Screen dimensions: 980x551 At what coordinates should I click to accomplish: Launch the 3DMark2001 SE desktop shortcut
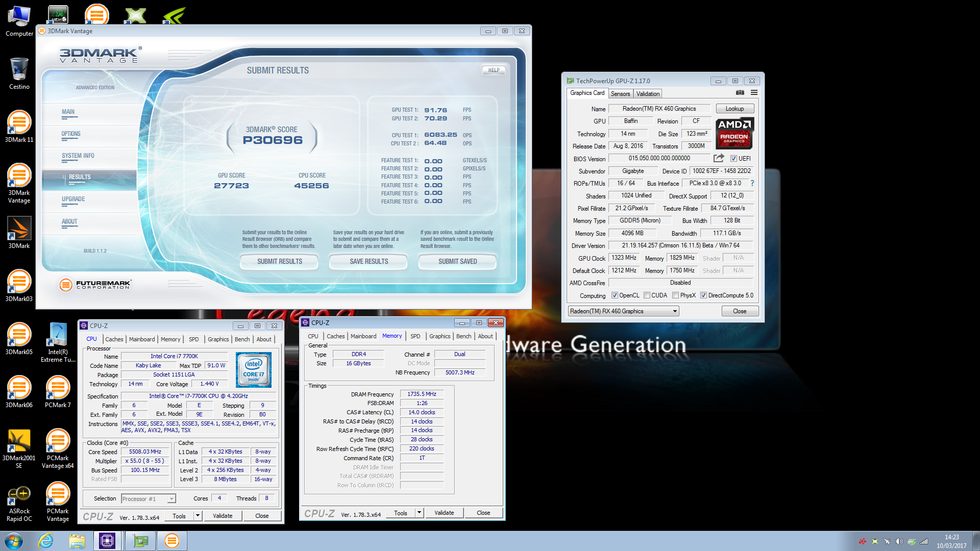pyautogui.click(x=19, y=448)
